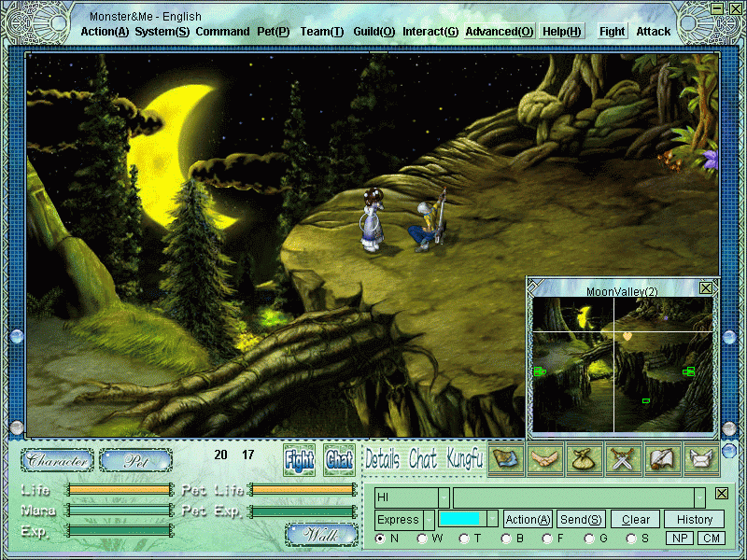Open the Interact(G) menu
Image resolution: width=747 pixels, height=560 pixels.
point(430,32)
